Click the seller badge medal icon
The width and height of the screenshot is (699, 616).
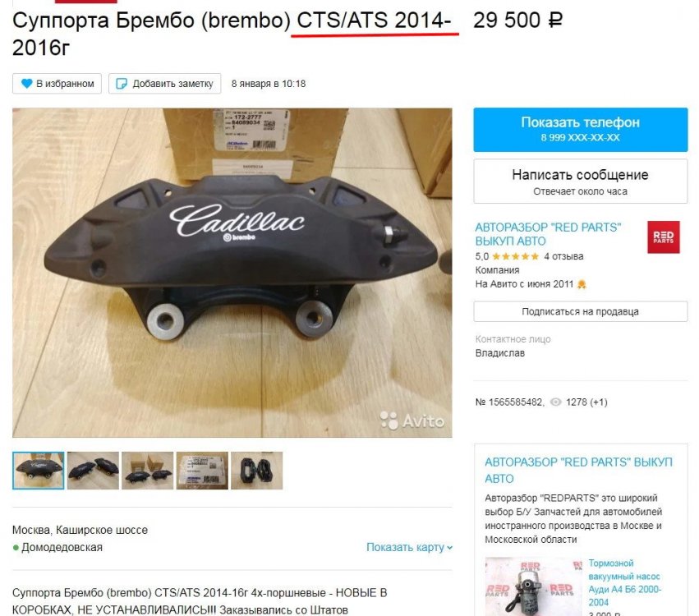tap(582, 284)
